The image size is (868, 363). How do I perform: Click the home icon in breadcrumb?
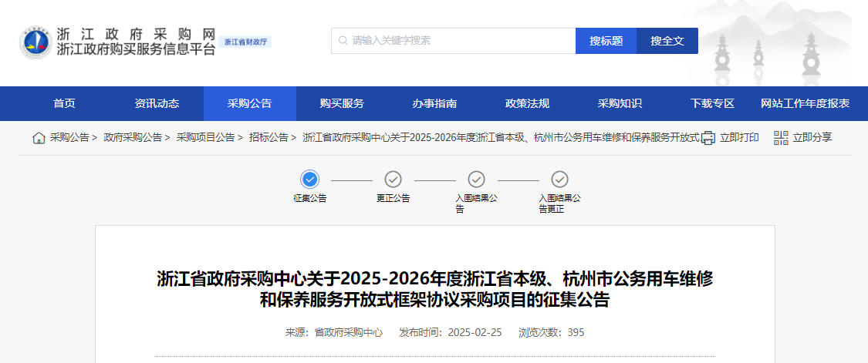(39, 138)
